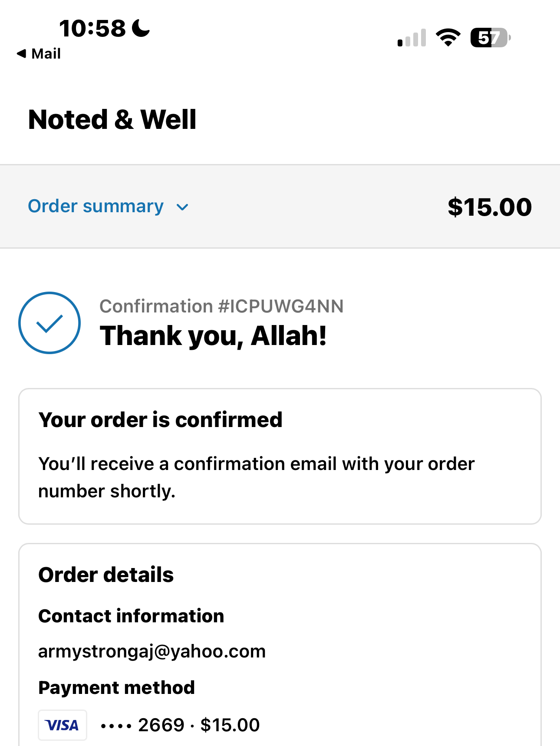This screenshot has width=560, height=746.
Task: Select the contact email address
Action: (152, 651)
